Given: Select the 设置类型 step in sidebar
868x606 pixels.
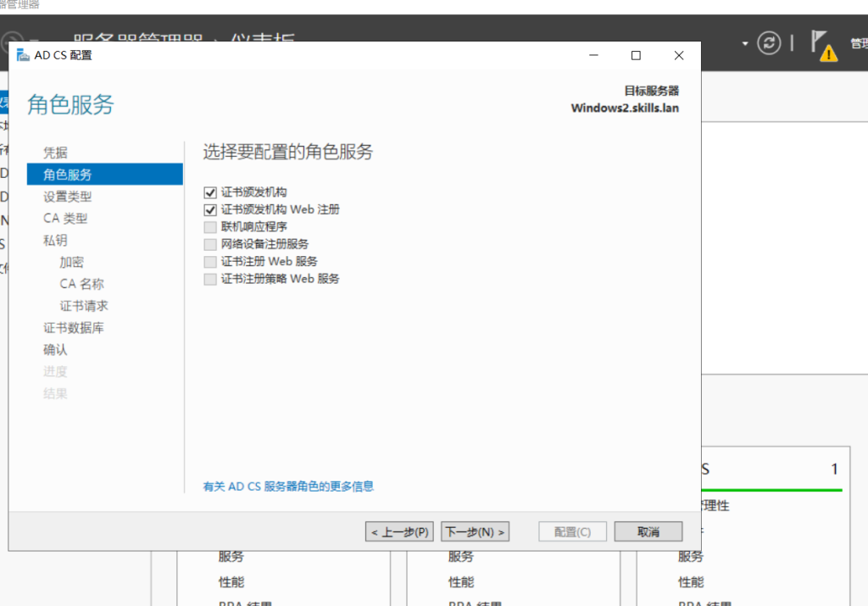Looking at the screenshot, I should 68,197.
